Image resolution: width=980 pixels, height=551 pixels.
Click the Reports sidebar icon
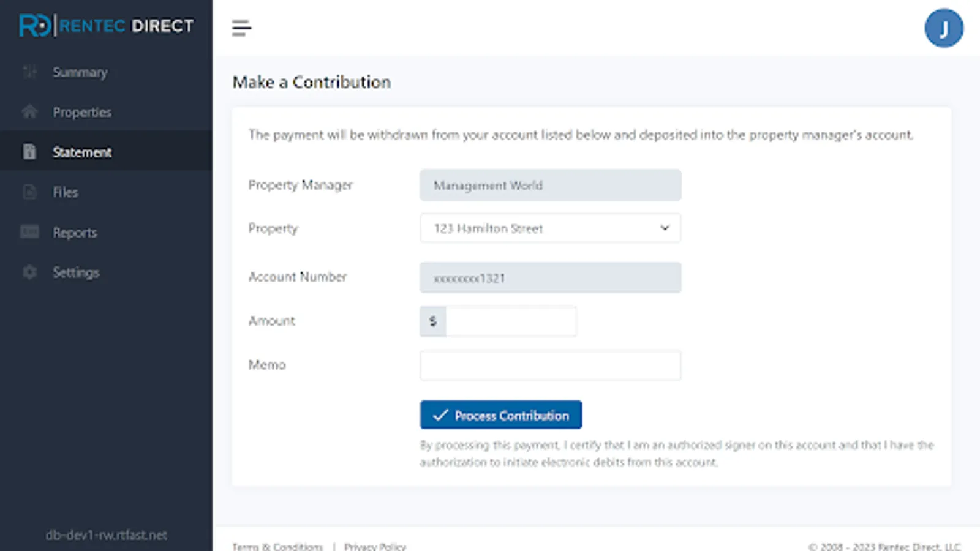tap(29, 232)
